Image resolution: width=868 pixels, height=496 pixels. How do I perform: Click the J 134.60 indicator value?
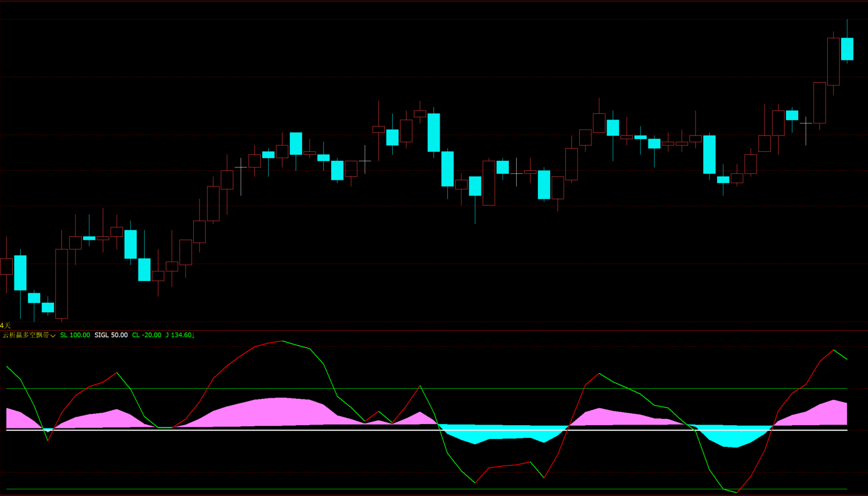point(179,335)
